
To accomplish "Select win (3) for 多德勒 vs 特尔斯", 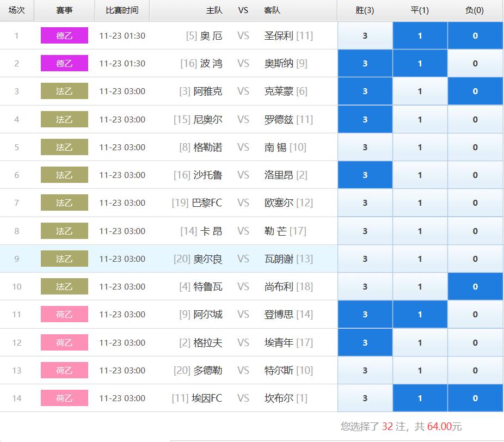I will (x=365, y=370).
